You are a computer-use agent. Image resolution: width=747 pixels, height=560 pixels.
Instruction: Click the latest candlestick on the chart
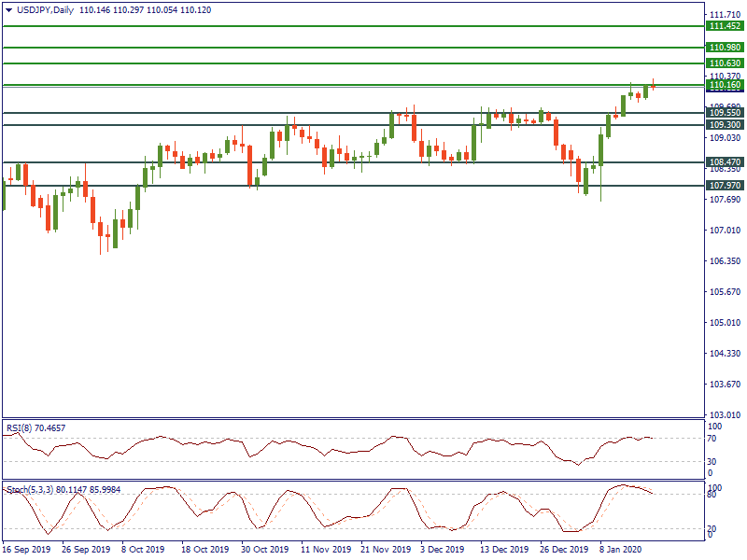point(653,86)
